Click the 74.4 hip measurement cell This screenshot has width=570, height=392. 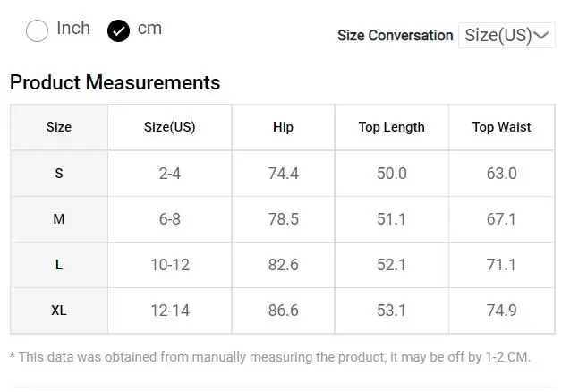tap(283, 174)
